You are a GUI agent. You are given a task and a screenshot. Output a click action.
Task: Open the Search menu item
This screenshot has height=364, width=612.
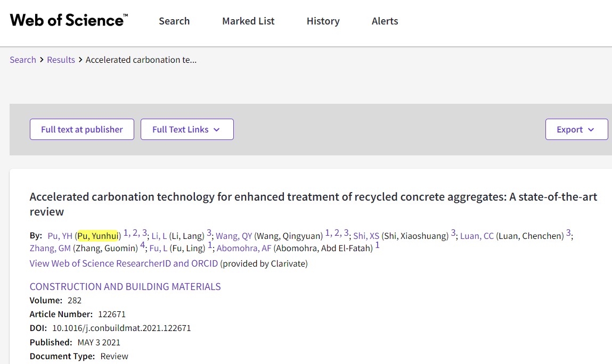tap(174, 21)
